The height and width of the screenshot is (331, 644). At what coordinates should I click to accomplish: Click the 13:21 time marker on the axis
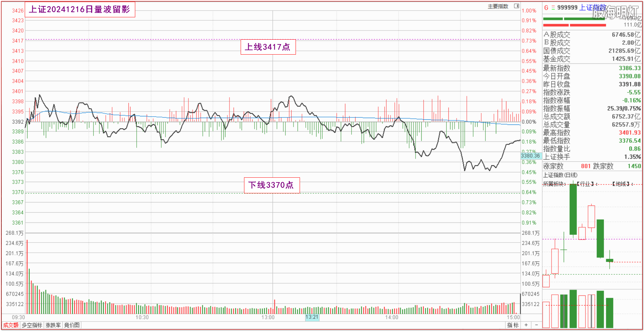312,317
